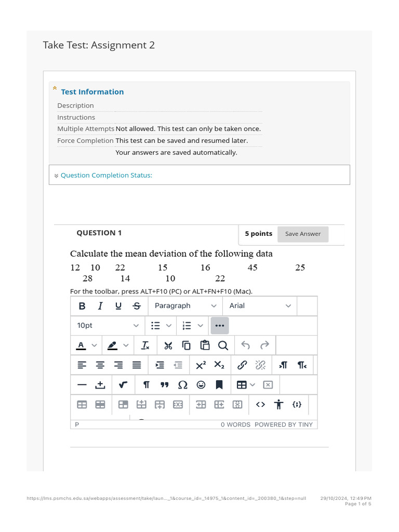Open find and replace magnifier icon

pyautogui.click(x=223, y=345)
